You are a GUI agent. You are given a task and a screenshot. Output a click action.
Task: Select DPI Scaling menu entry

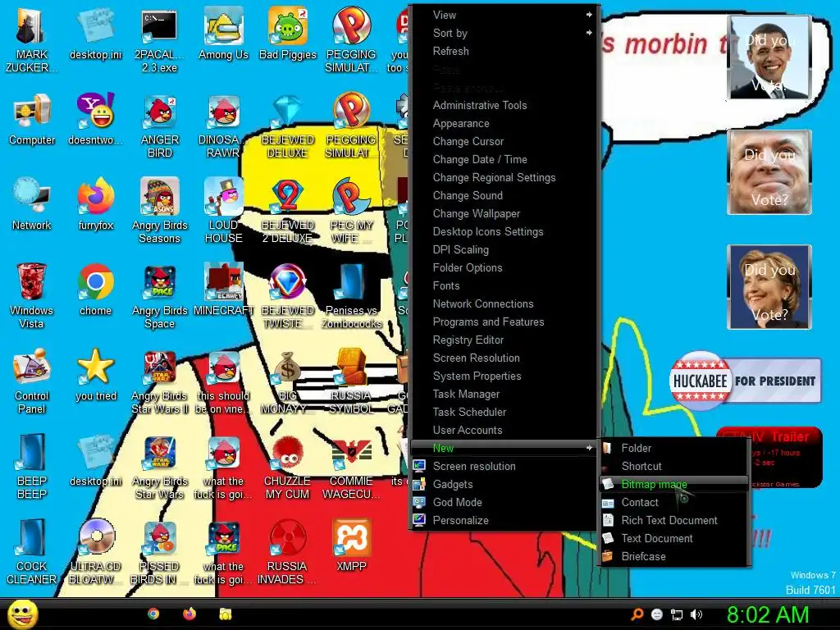[x=503, y=249]
